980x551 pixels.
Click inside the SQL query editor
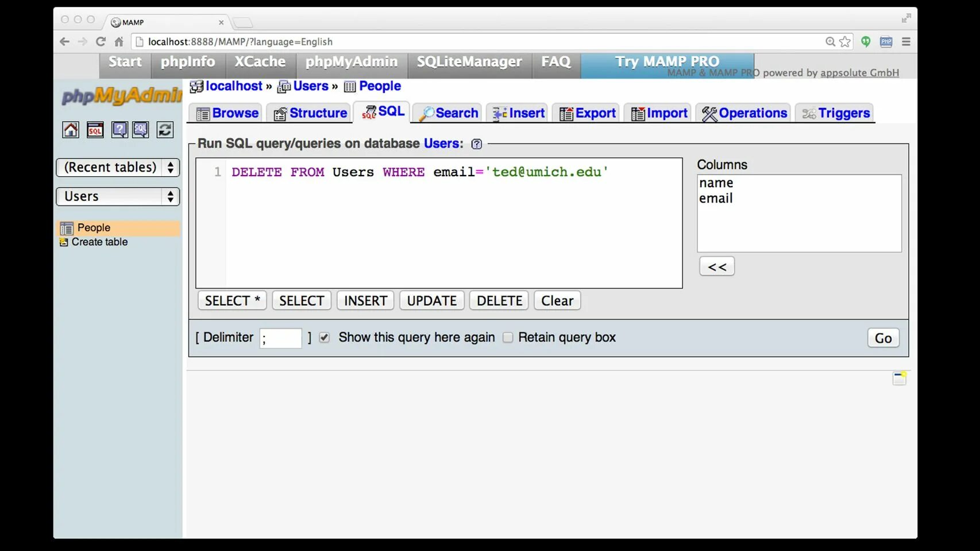pyautogui.click(x=439, y=223)
